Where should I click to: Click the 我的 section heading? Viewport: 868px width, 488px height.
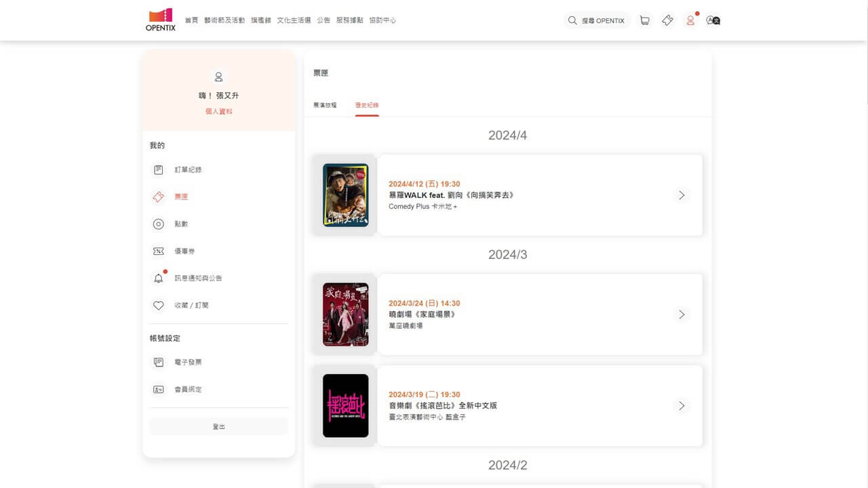coord(157,146)
